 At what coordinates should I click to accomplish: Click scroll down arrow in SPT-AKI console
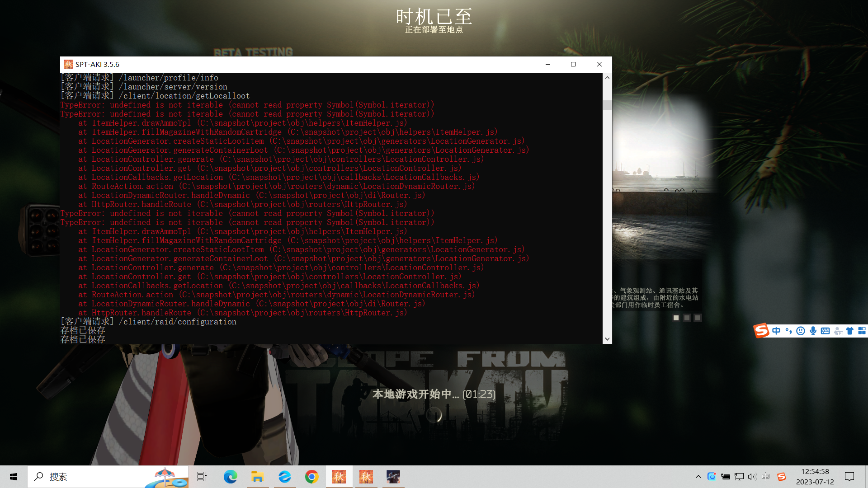[607, 339]
